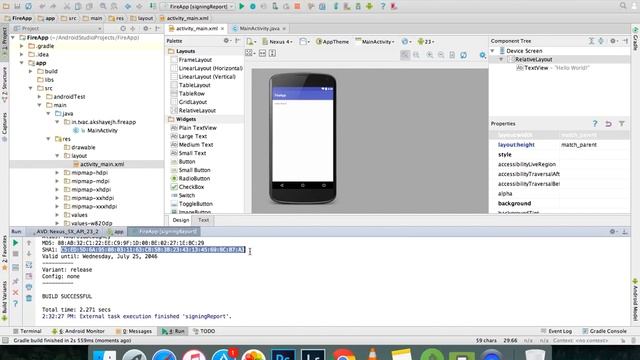Open Chrome from the macOS Dock
The image size is (640, 360).
click(344, 356)
